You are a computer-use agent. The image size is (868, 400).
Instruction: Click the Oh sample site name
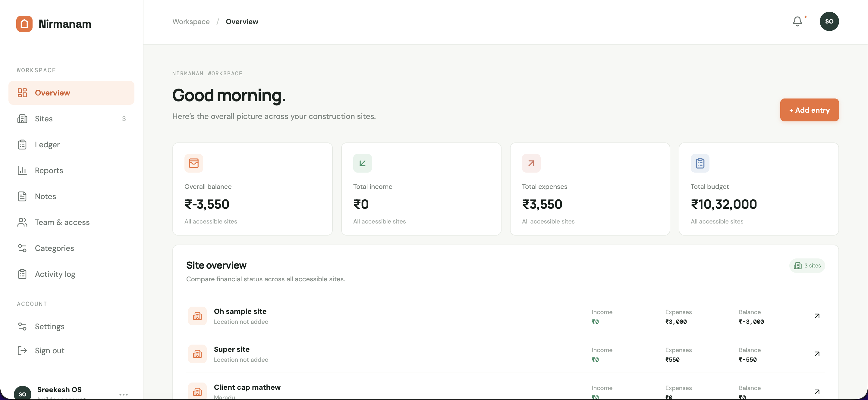(240, 311)
